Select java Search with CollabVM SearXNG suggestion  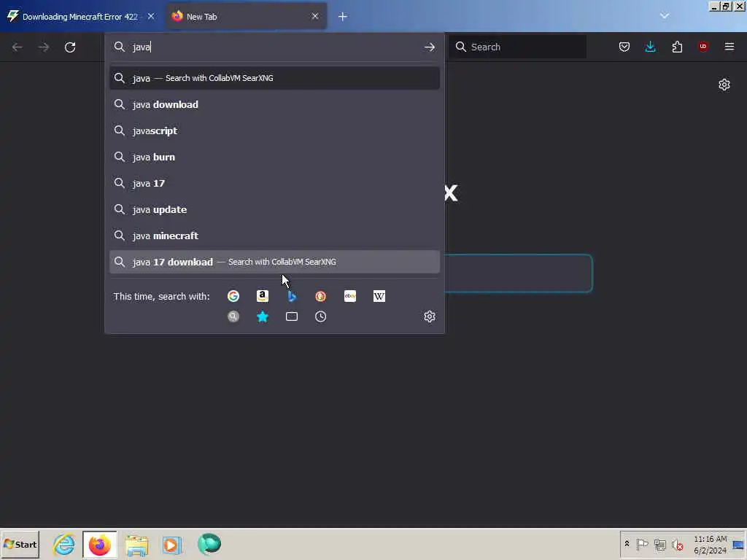[274, 78]
